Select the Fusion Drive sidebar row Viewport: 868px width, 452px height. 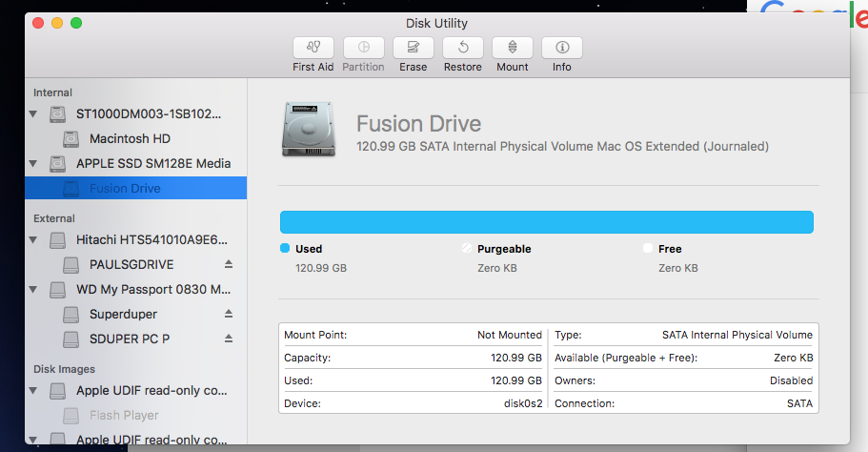click(135, 189)
